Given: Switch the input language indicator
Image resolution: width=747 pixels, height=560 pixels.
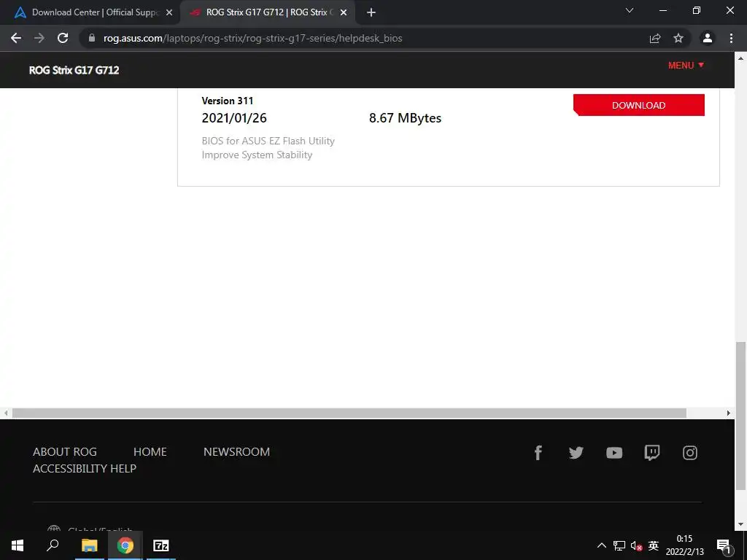Looking at the screenshot, I should 653,545.
